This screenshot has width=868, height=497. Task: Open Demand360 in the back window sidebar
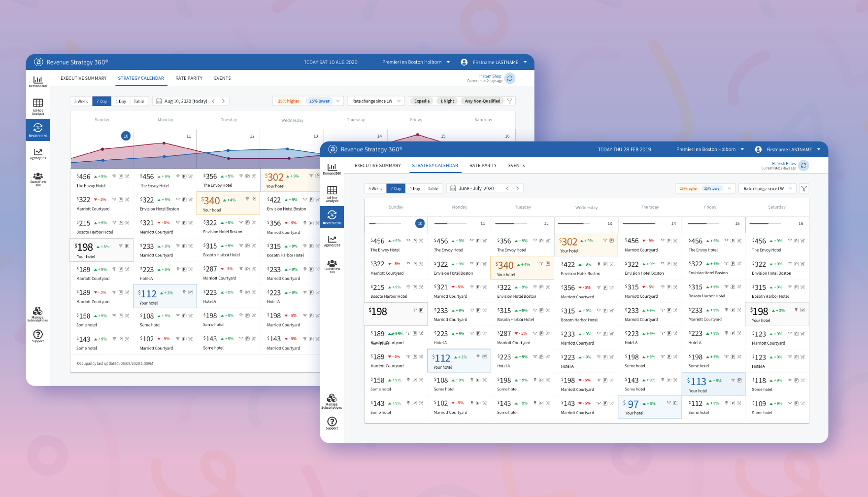click(38, 81)
